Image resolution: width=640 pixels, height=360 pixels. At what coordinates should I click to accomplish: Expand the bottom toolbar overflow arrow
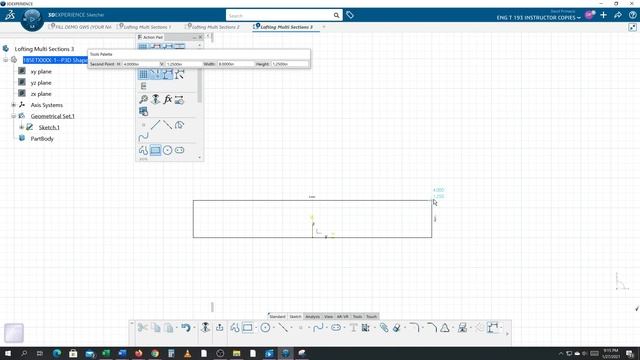(507, 333)
